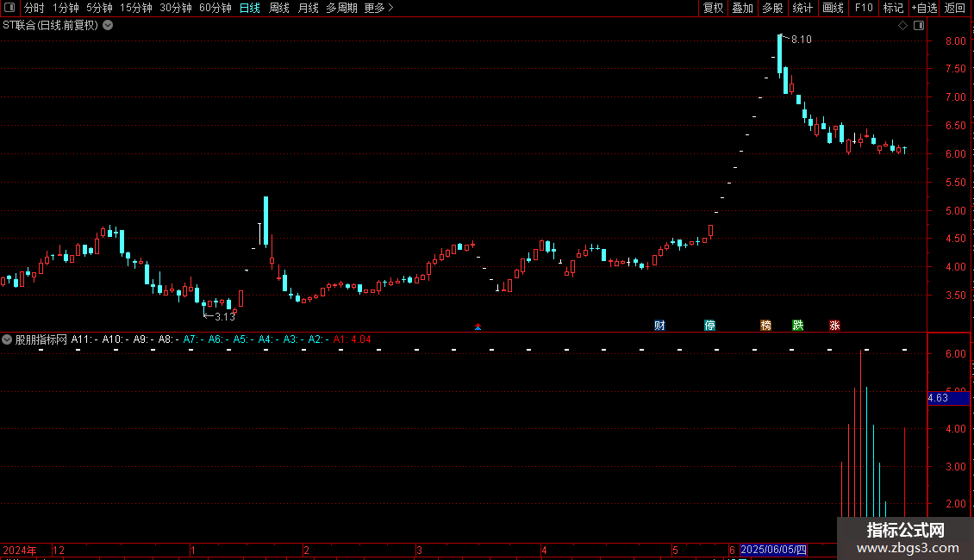Viewport: 974px width, 560px height.
Task: Open the 停 suspension marker
Action: point(710,326)
